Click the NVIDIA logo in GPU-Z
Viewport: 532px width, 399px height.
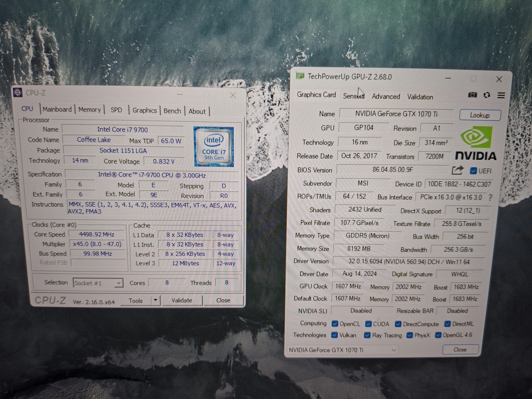click(476, 143)
